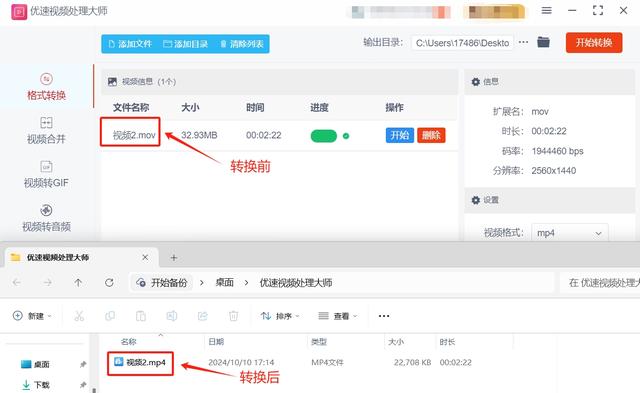The width and height of the screenshot is (640, 393).
Task: Click the pin icon beside 桌面
Action: click(x=83, y=364)
